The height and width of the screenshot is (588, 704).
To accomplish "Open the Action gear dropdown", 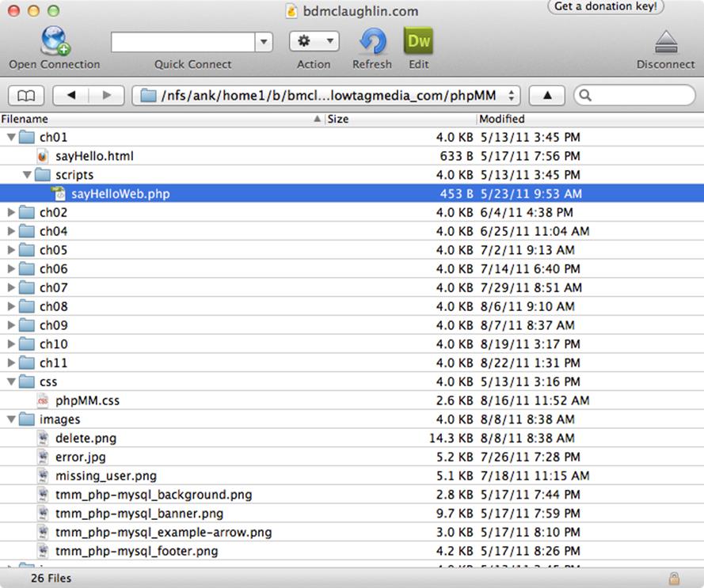I will [x=314, y=41].
